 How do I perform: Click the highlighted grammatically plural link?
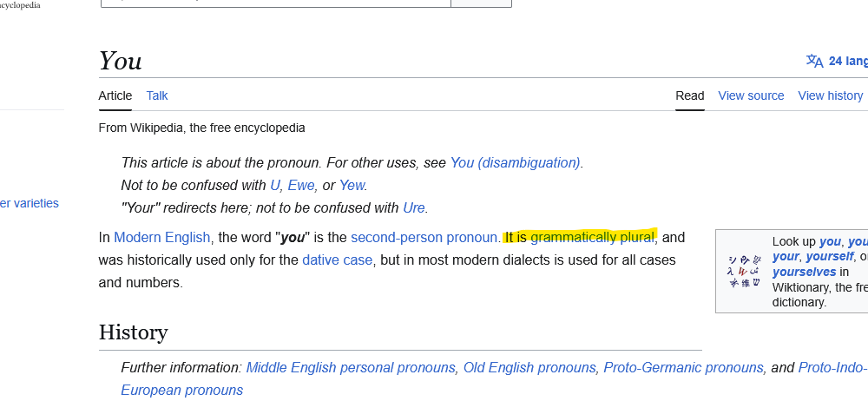(592, 238)
